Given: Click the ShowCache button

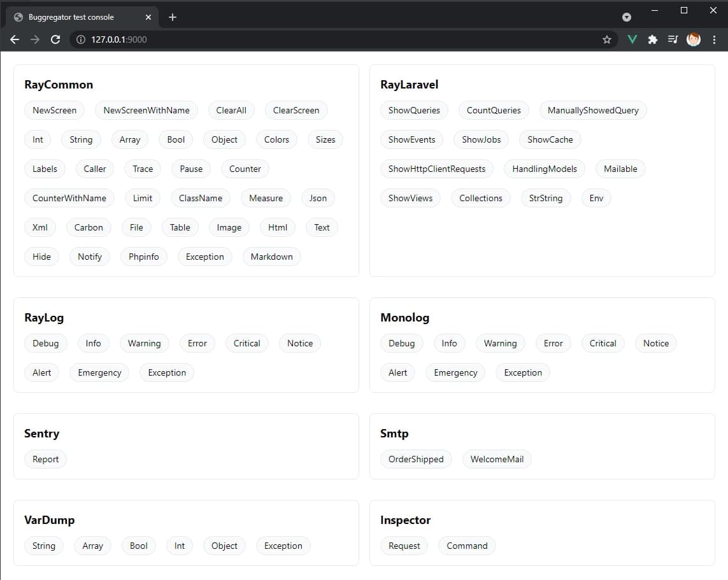Looking at the screenshot, I should click(x=550, y=139).
